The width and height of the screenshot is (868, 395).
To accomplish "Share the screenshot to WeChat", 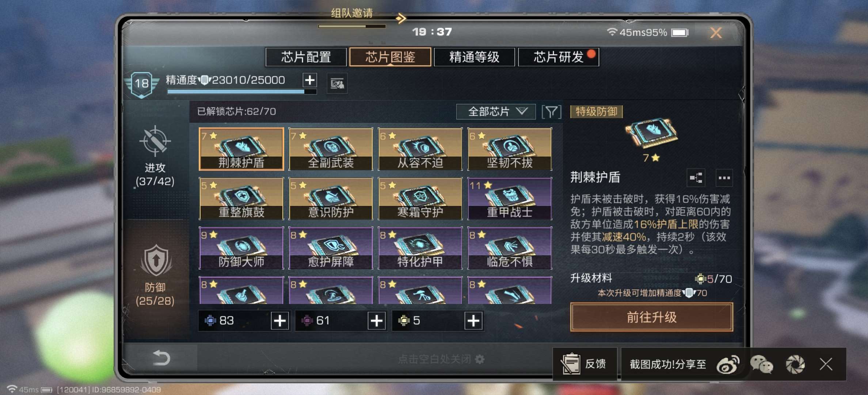I will click(761, 365).
